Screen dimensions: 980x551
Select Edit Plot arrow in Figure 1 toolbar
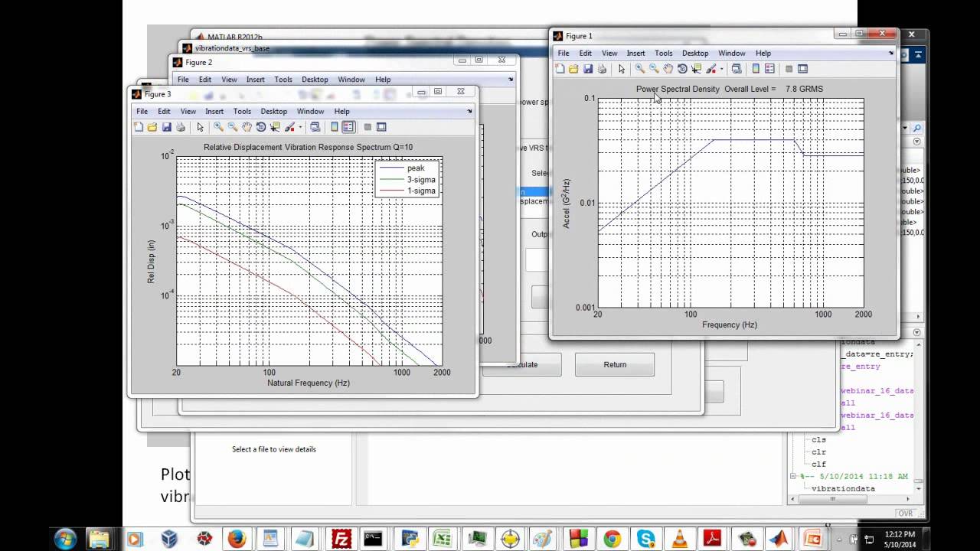tap(622, 69)
